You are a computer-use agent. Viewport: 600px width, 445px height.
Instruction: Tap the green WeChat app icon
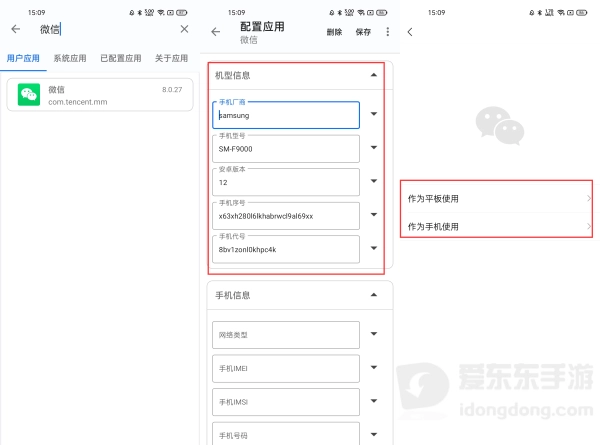point(29,95)
